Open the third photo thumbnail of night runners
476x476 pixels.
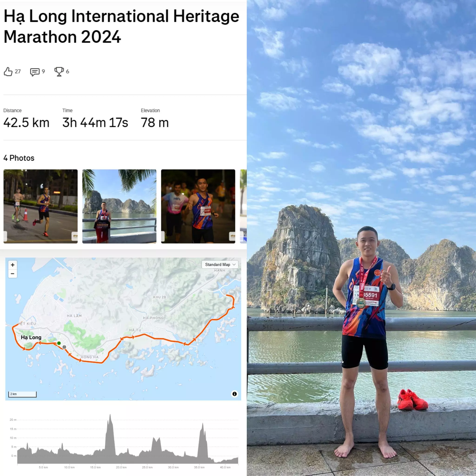(x=198, y=206)
